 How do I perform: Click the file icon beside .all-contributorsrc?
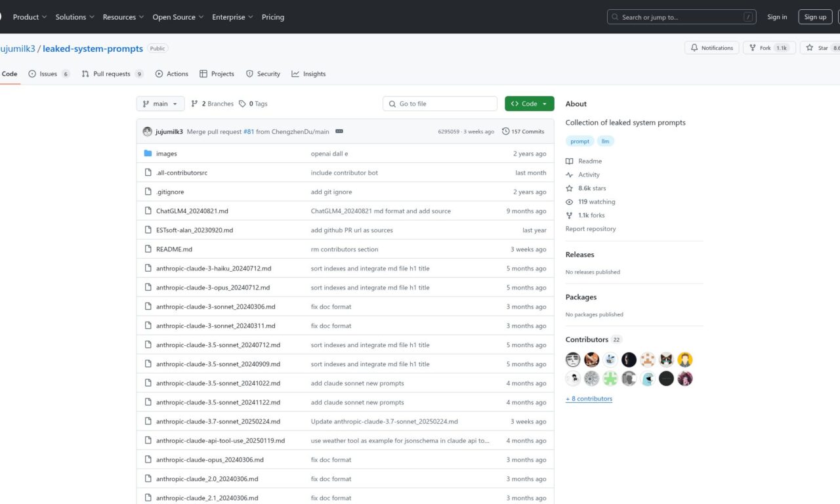click(x=148, y=173)
